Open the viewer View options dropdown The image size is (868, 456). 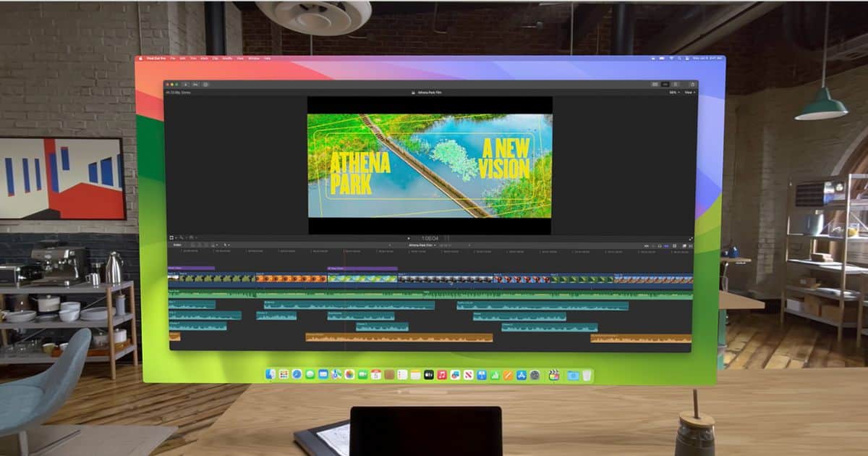pos(689,93)
